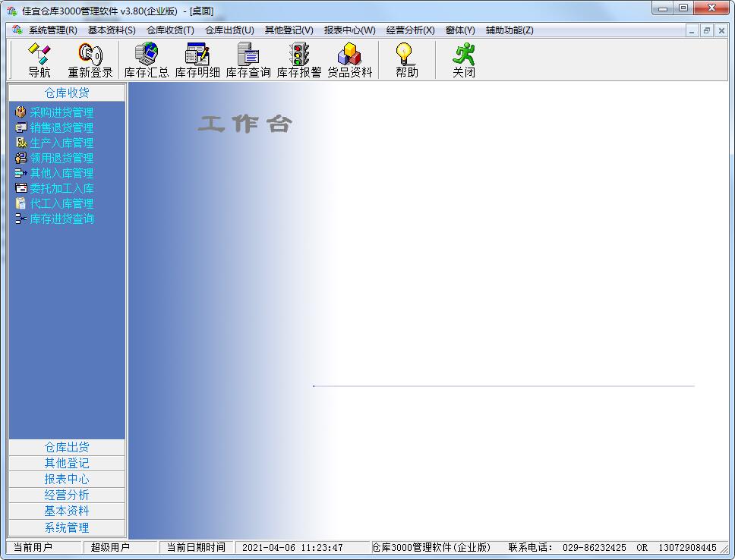Screen dimensions: 735x560
Task: Expand the 系统管理 sidebar section
Action: click(67, 527)
